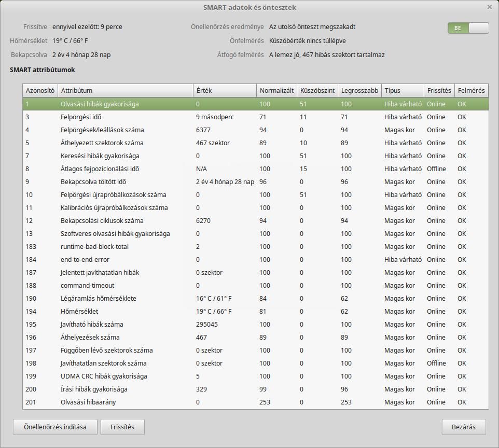This screenshot has height=448, width=499.
Task: Start a self-test with Önellenőrzés indítása
Action: [55, 427]
